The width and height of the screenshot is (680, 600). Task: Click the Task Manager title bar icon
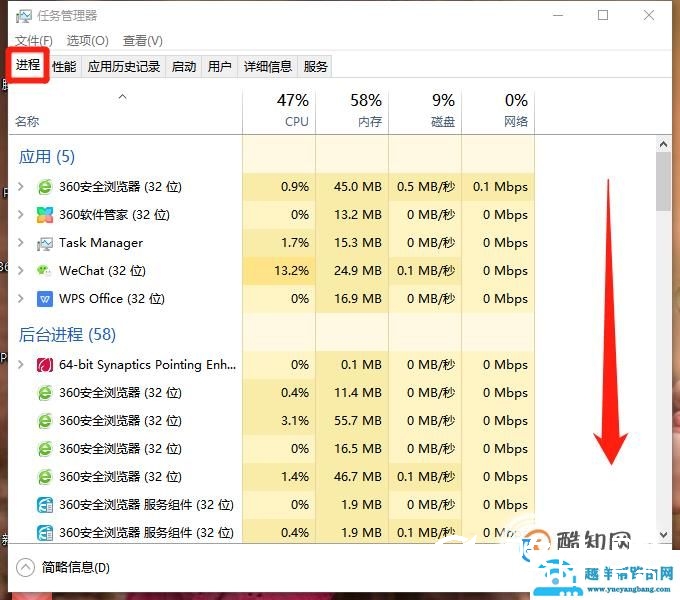(x=23, y=16)
